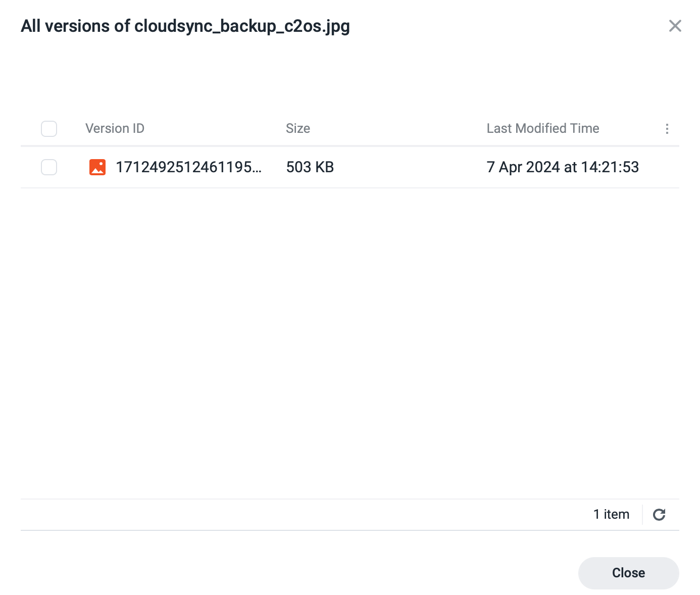Click the 503 KB size cell
Image resolution: width=700 pixels, height=595 pixels.
coord(310,167)
